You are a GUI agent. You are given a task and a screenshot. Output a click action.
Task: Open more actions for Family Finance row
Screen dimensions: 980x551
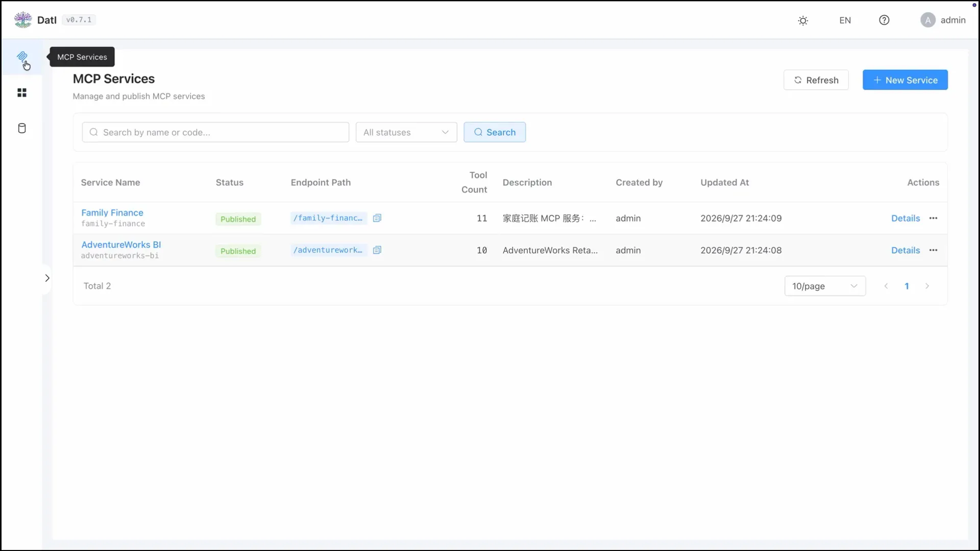click(x=934, y=218)
